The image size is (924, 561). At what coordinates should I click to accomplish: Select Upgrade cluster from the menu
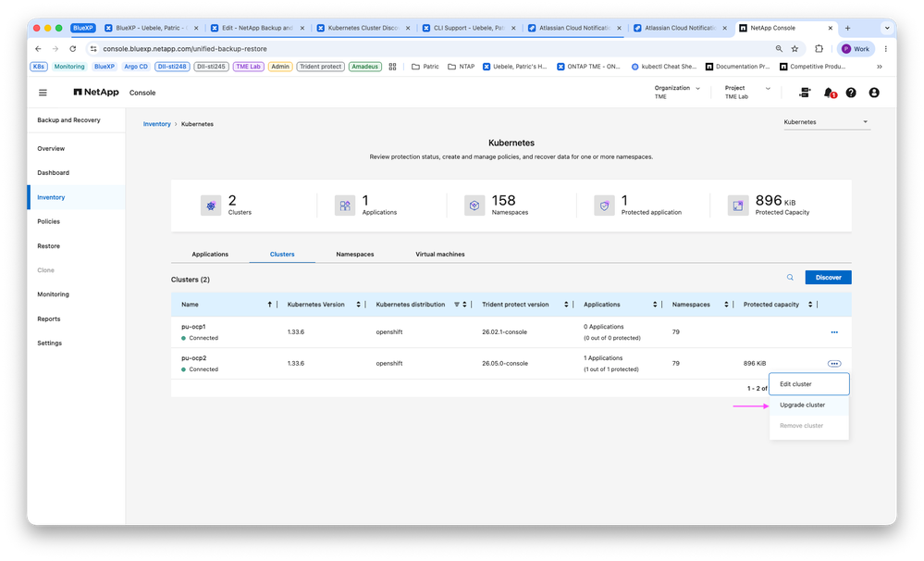coord(809,405)
